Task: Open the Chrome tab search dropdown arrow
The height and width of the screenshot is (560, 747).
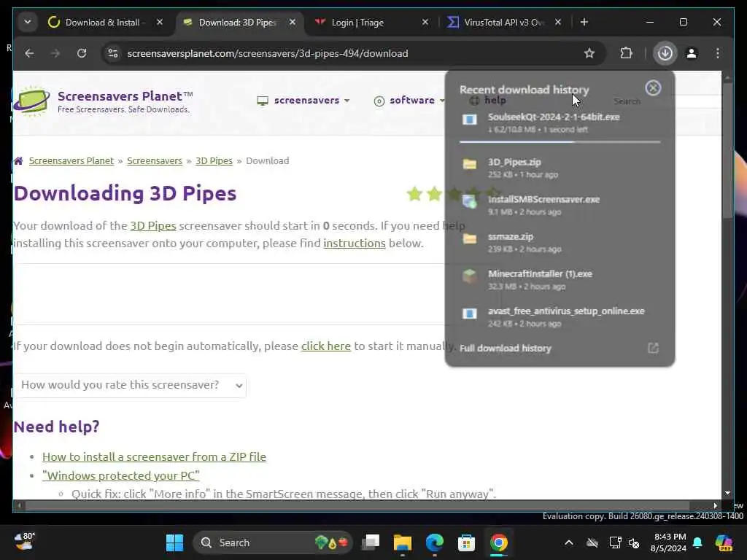Action: point(28,23)
